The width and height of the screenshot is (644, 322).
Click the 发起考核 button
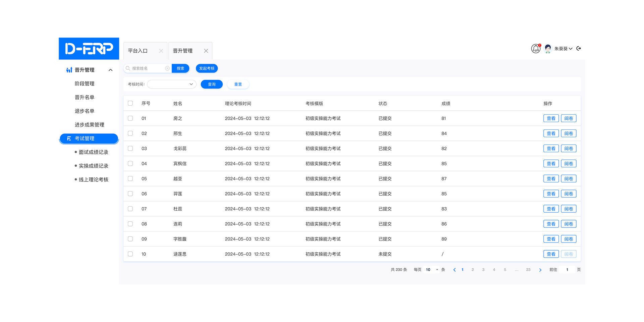point(206,68)
